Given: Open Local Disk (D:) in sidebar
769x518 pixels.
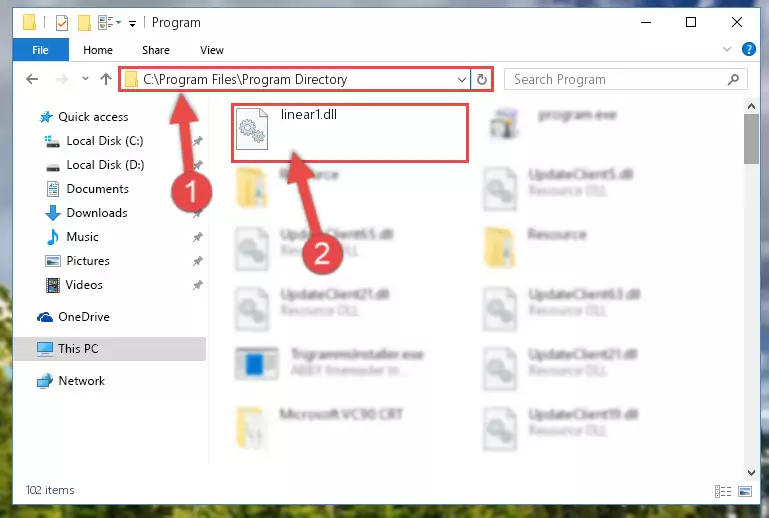Looking at the screenshot, I should (x=95, y=165).
